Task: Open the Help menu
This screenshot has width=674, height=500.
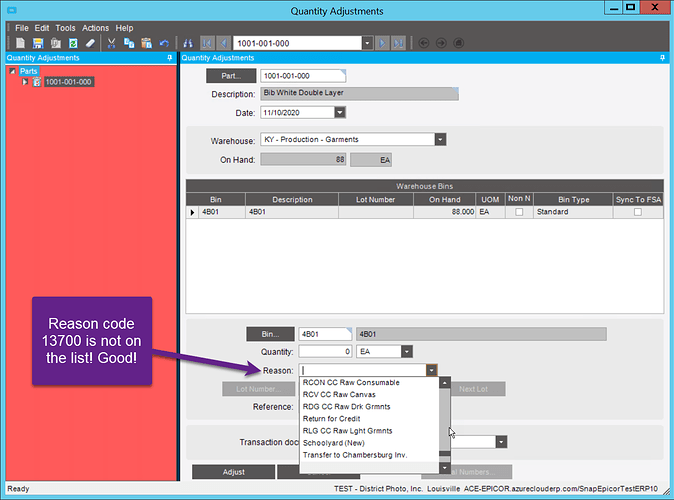Action: [x=124, y=28]
